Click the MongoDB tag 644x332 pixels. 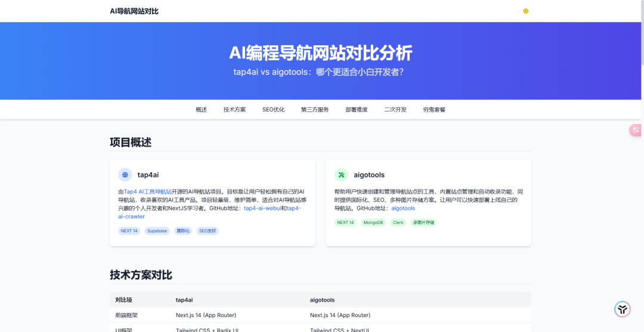(373, 222)
